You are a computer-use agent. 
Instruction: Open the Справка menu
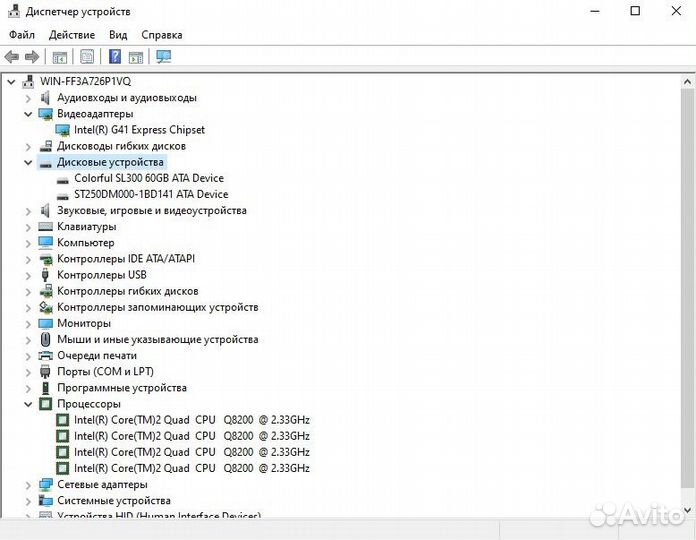tap(162, 35)
